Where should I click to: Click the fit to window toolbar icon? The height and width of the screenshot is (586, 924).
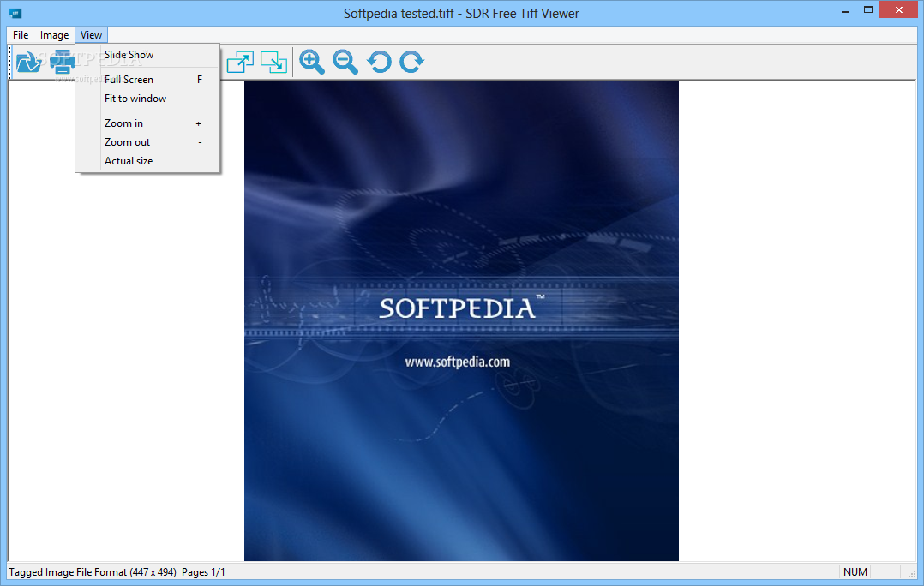(274, 61)
